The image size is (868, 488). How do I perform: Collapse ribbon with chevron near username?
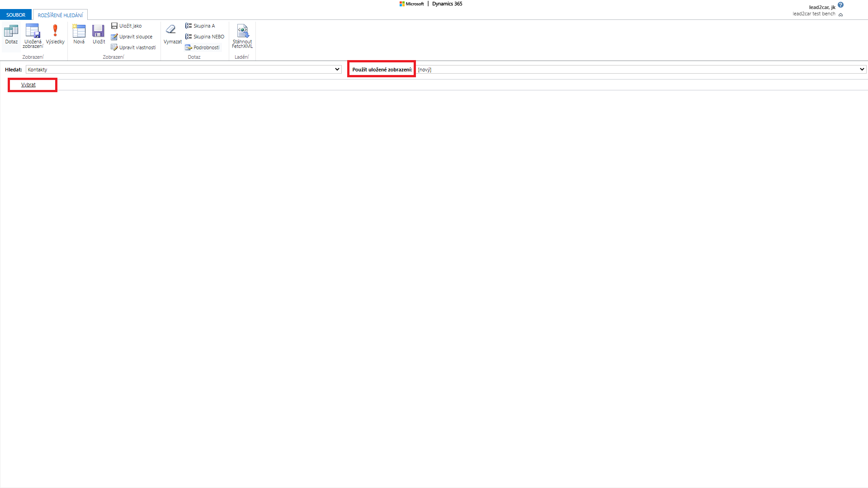click(x=840, y=14)
